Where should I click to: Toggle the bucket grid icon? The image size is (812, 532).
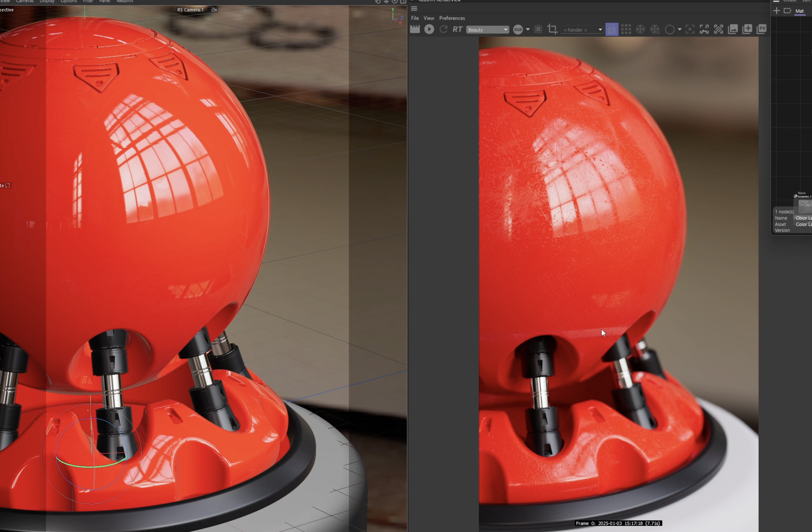click(626, 29)
